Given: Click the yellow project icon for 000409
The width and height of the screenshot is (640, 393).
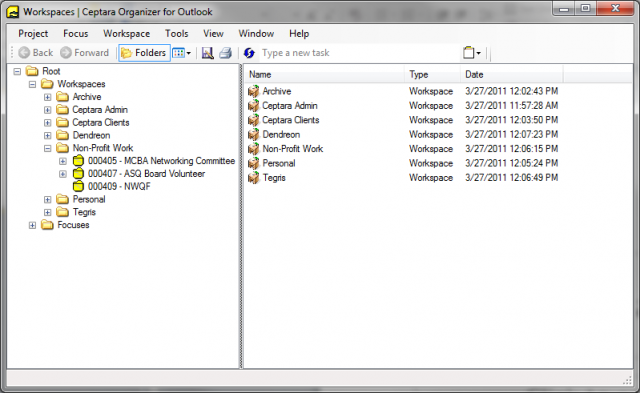Looking at the screenshot, I should [x=78, y=187].
